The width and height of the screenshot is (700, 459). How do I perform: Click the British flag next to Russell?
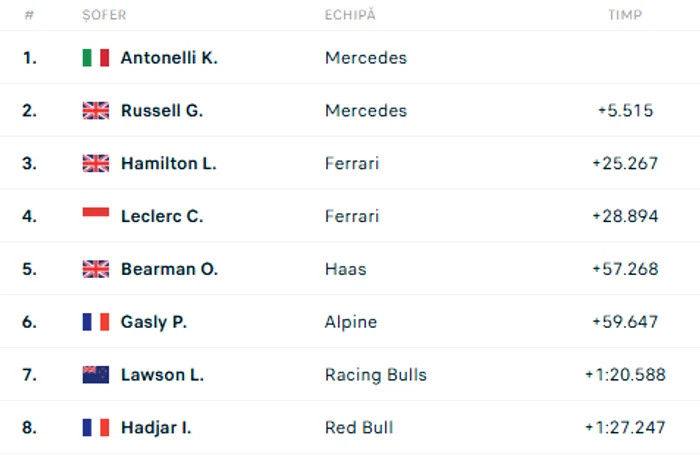tap(95, 111)
